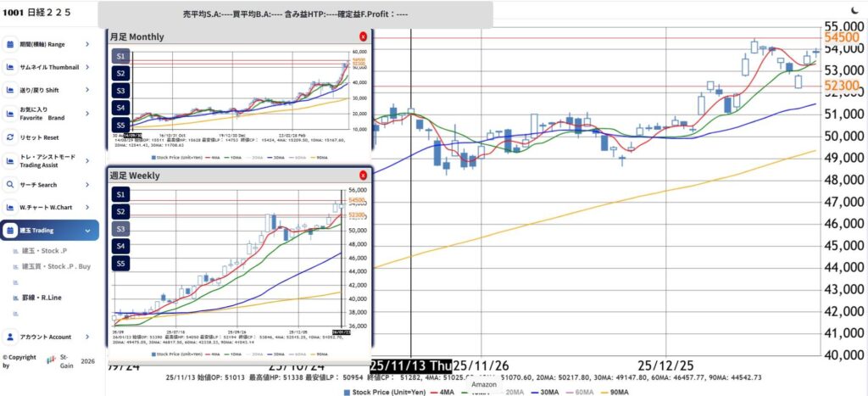
Task: Click the Search magnifier icon
Action: [10, 184]
